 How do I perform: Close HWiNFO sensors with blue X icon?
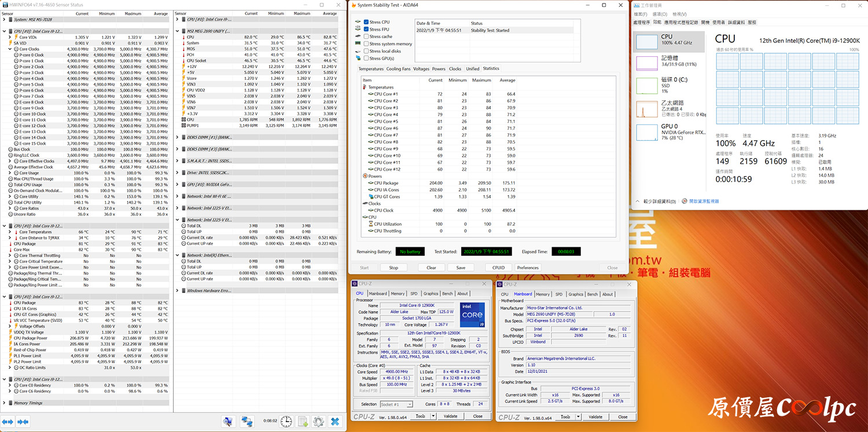(334, 422)
